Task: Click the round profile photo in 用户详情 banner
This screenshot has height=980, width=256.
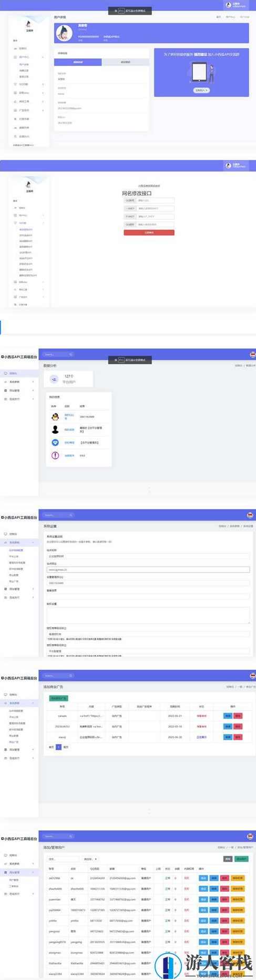Action: (64, 34)
